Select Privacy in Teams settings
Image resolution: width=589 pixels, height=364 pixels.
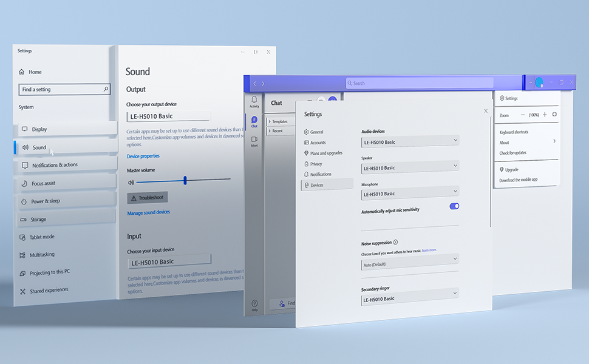pyautogui.click(x=316, y=164)
